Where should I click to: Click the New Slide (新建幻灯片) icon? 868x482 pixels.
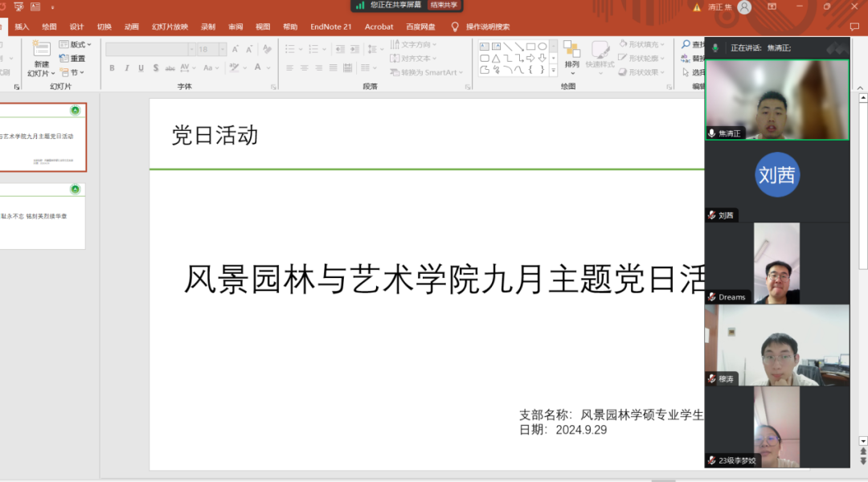(41, 50)
